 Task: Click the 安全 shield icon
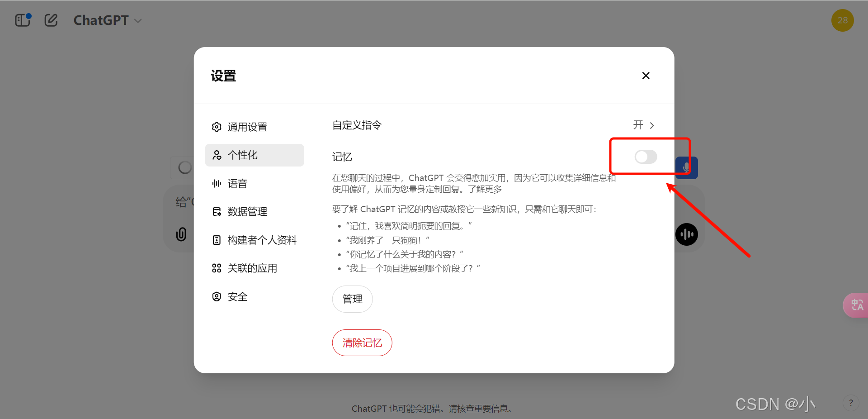click(217, 297)
